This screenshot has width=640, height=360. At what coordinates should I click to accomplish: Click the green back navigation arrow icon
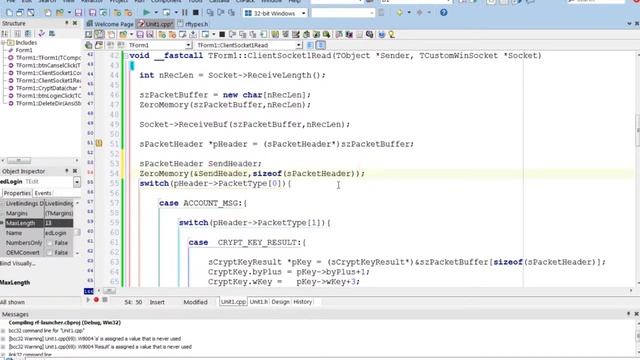coord(400,13)
